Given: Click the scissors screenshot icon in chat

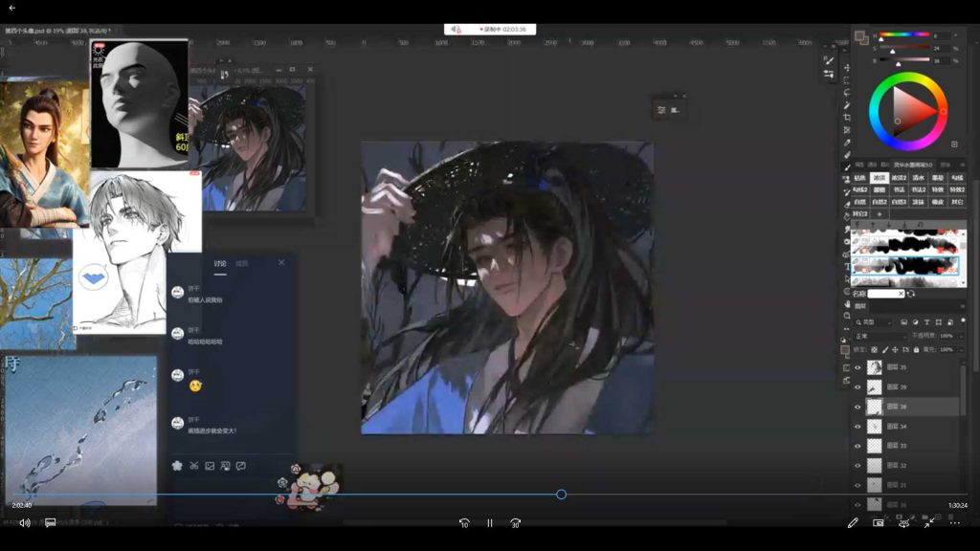Looking at the screenshot, I should pos(193,466).
